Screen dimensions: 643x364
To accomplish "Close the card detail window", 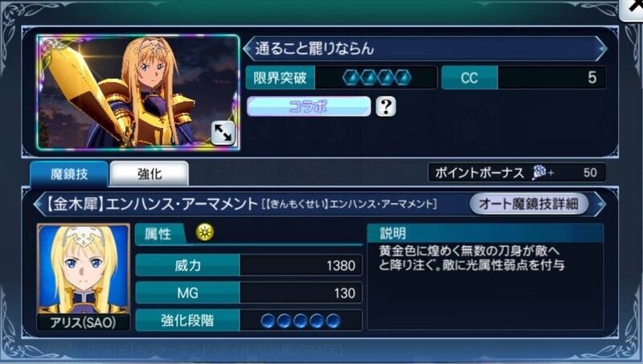I will [633, 8].
